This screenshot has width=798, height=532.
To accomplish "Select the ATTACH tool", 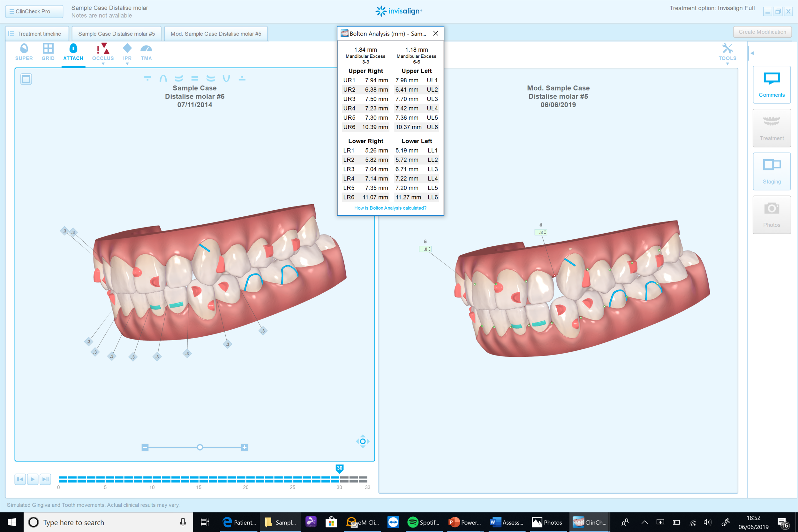I will click(73, 52).
